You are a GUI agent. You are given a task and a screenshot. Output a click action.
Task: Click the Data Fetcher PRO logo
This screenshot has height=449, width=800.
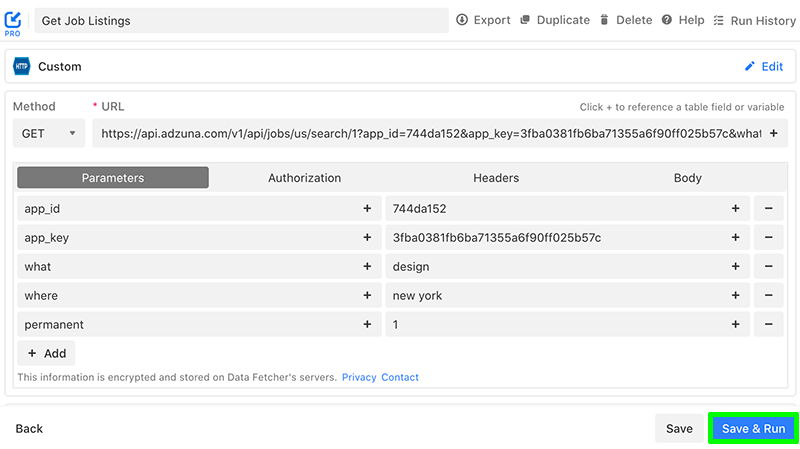[x=12, y=23]
